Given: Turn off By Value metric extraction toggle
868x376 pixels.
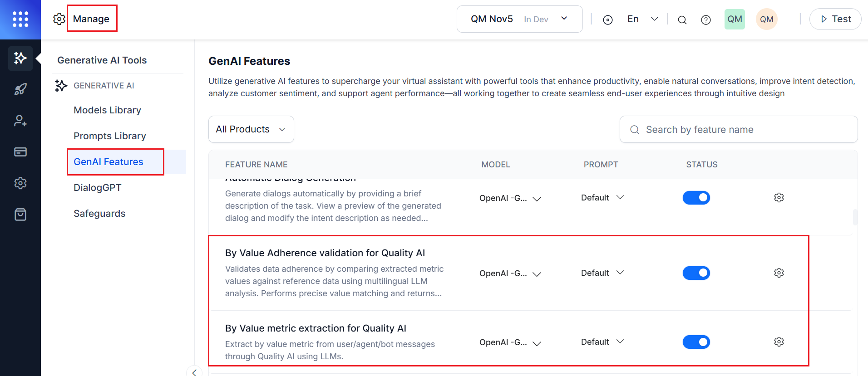Looking at the screenshot, I should tap(696, 342).
